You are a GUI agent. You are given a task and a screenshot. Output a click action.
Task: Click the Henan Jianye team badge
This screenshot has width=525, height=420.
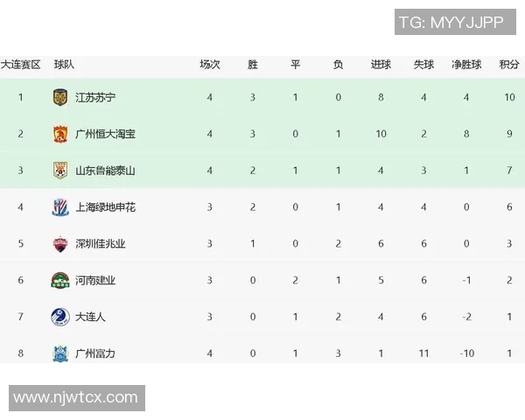59,281
